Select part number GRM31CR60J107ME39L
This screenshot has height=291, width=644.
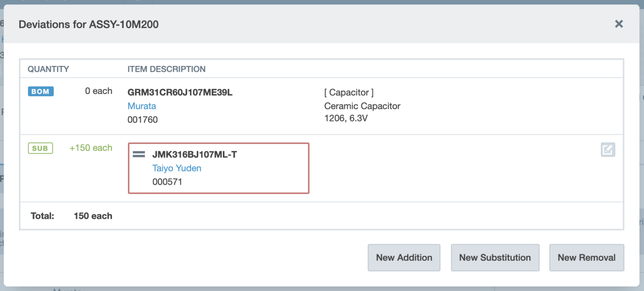pos(180,92)
